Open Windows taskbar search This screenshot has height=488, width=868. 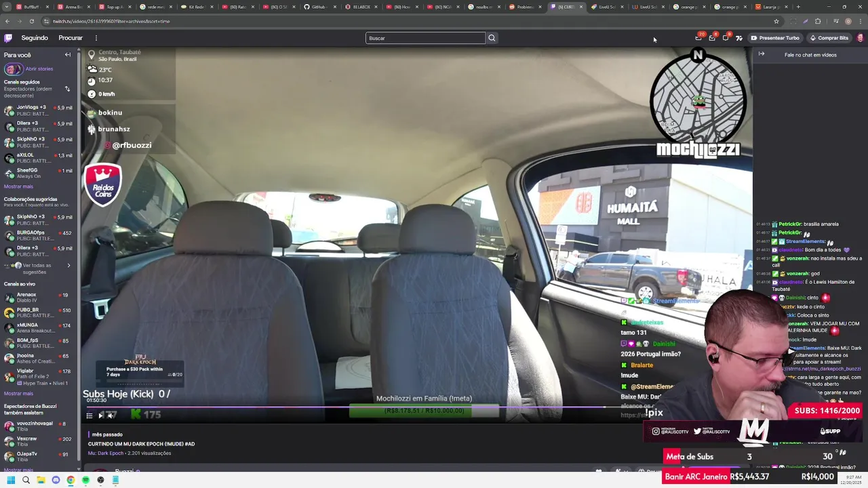click(26, 480)
